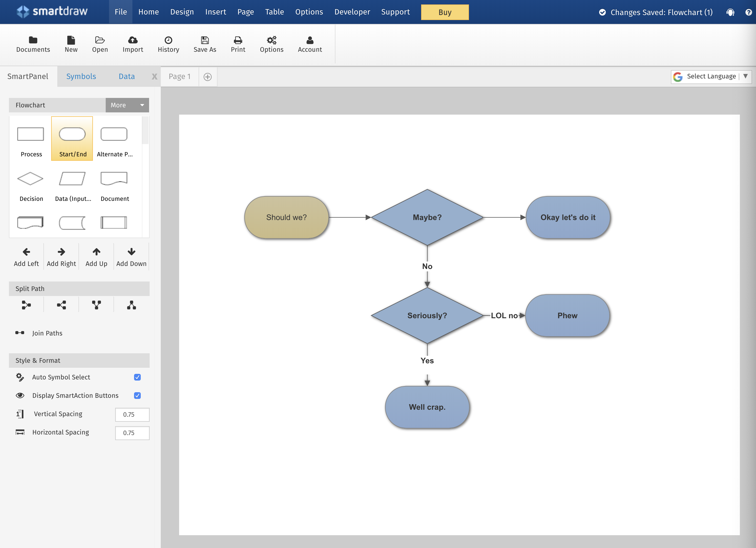Click the Vertical Spacing input field

132,414
